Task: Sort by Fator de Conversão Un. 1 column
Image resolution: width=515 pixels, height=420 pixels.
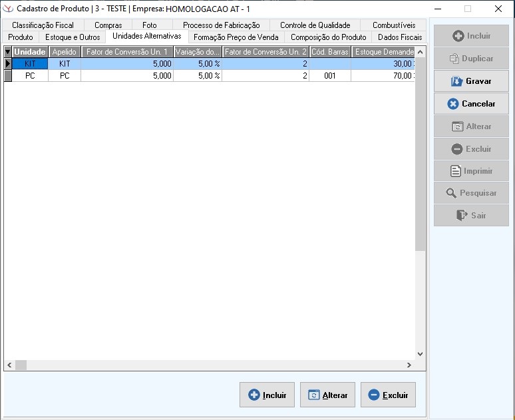Action: [127, 52]
